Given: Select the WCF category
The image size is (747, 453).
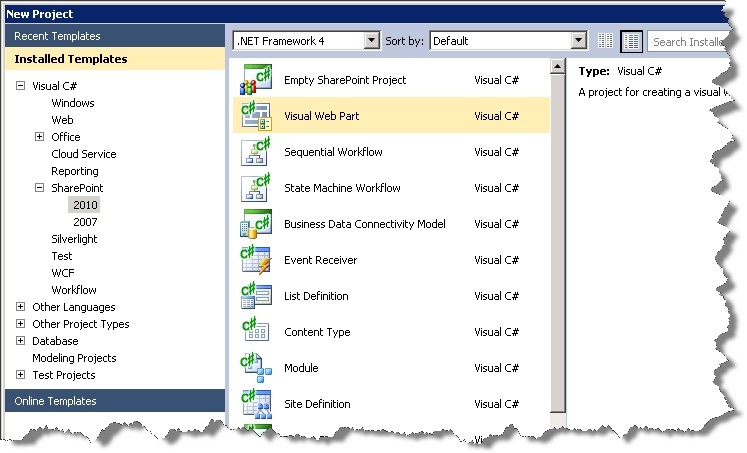Looking at the screenshot, I should pyautogui.click(x=63, y=273).
